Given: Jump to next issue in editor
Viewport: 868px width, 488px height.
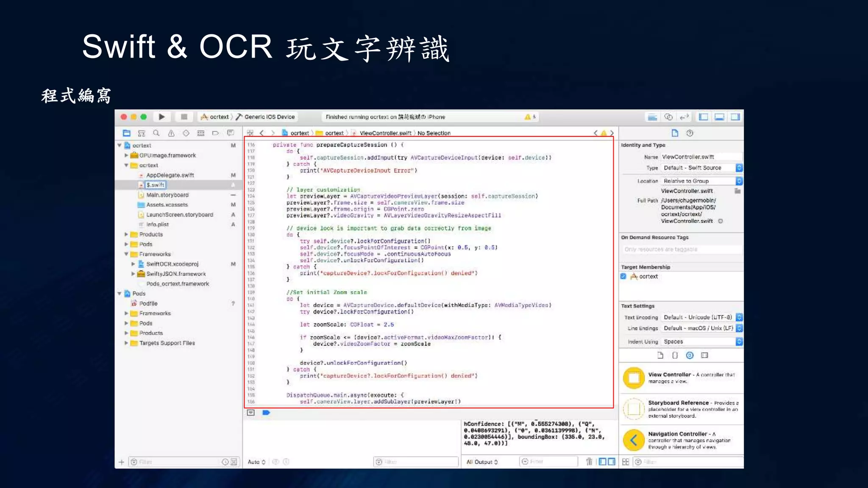Looking at the screenshot, I should (612, 133).
